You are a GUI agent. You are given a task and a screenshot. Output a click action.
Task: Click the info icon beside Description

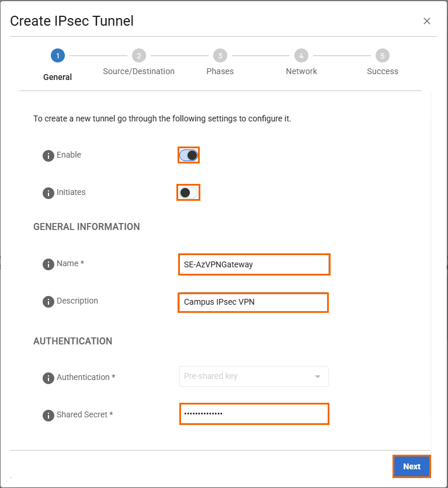(48, 302)
